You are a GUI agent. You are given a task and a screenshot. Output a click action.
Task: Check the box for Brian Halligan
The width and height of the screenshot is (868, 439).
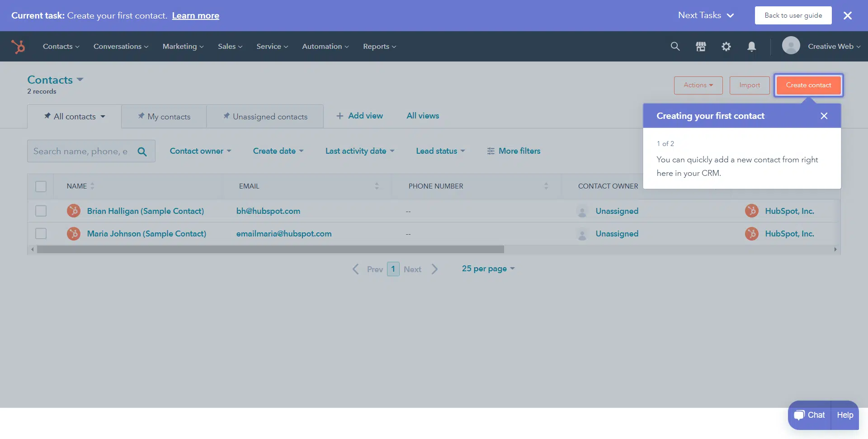coord(41,211)
